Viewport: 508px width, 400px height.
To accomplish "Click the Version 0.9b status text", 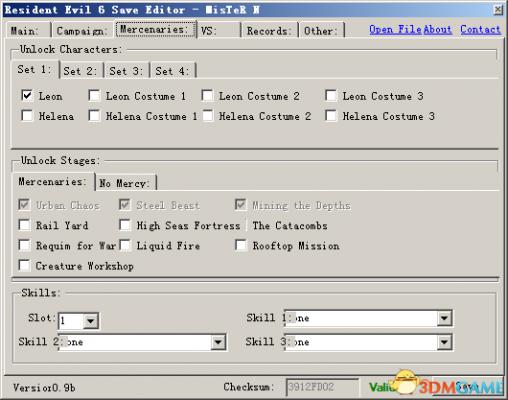I will pos(44,388).
